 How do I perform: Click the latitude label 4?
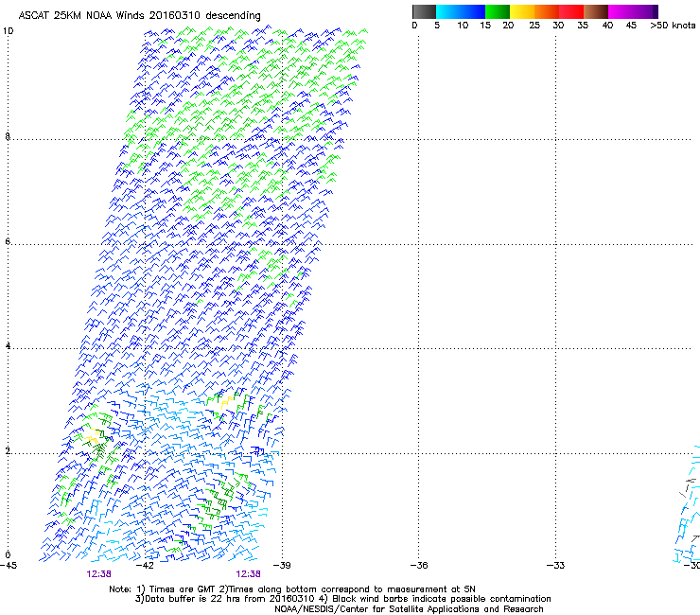point(8,346)
